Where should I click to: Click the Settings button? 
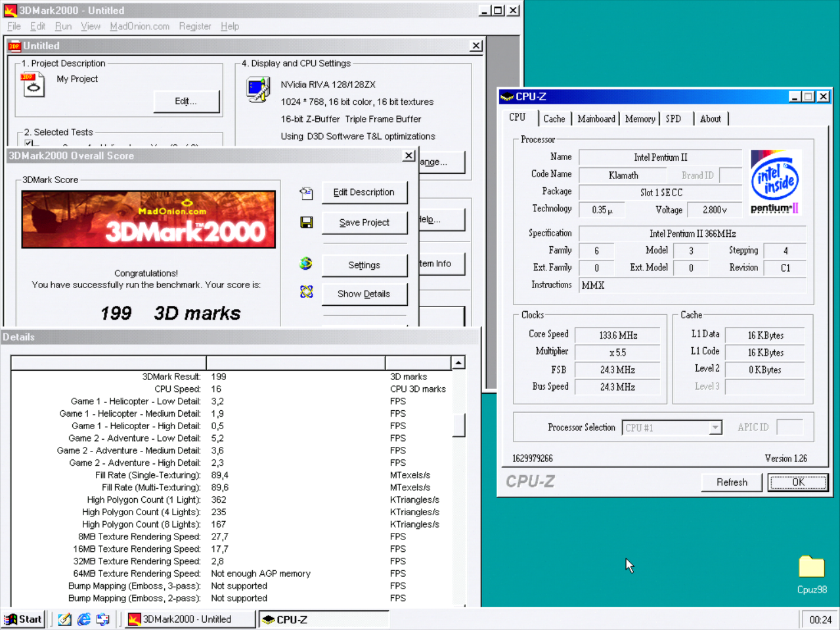pyautogui.click(x=364, y=265)
